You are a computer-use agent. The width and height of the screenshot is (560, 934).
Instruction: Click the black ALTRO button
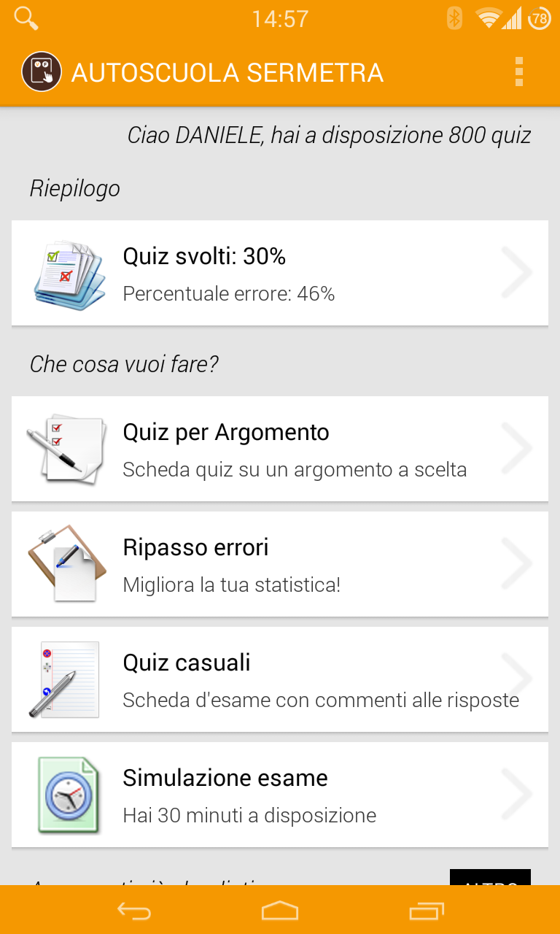pos(490,877)
